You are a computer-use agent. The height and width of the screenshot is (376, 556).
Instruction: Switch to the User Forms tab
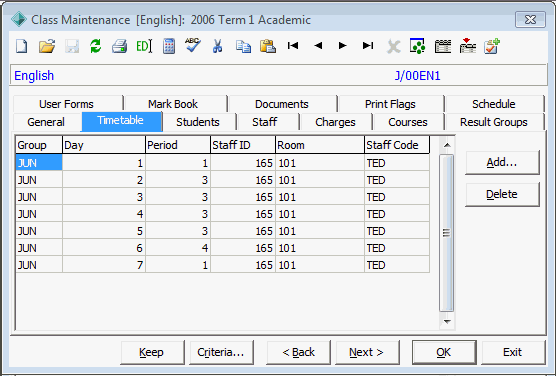pos(66,104)
